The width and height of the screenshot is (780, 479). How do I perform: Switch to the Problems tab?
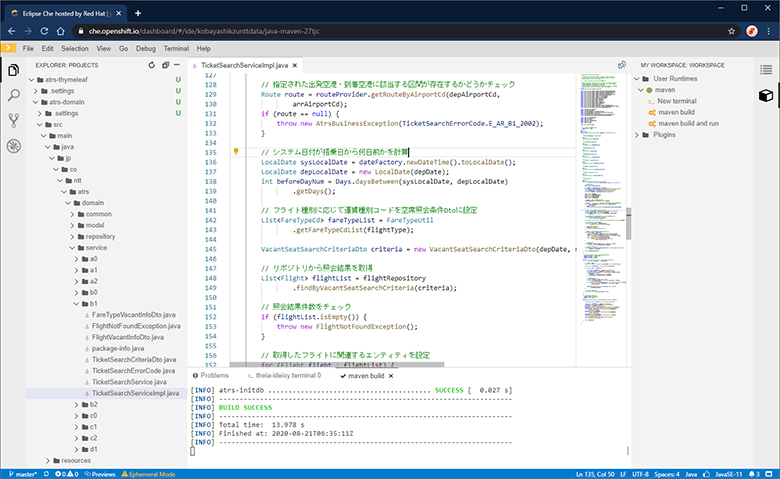pyautogui.click(x=211, y=376)
